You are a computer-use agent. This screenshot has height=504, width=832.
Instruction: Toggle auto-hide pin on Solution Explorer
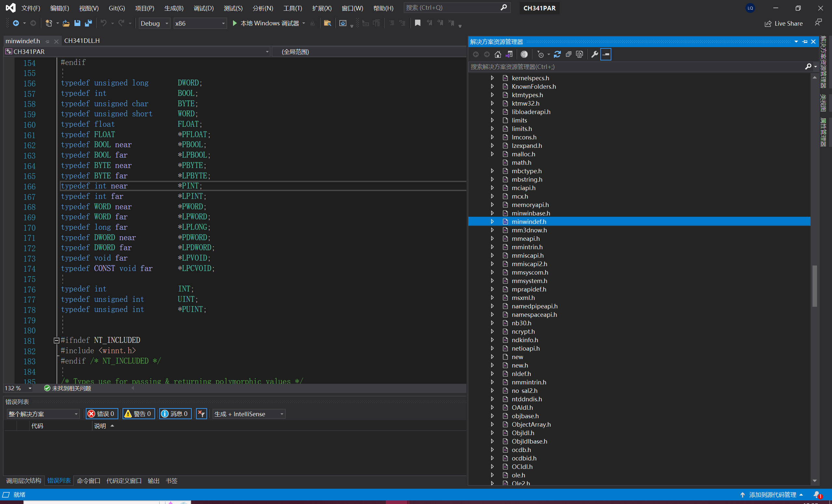tap(805, 42)
